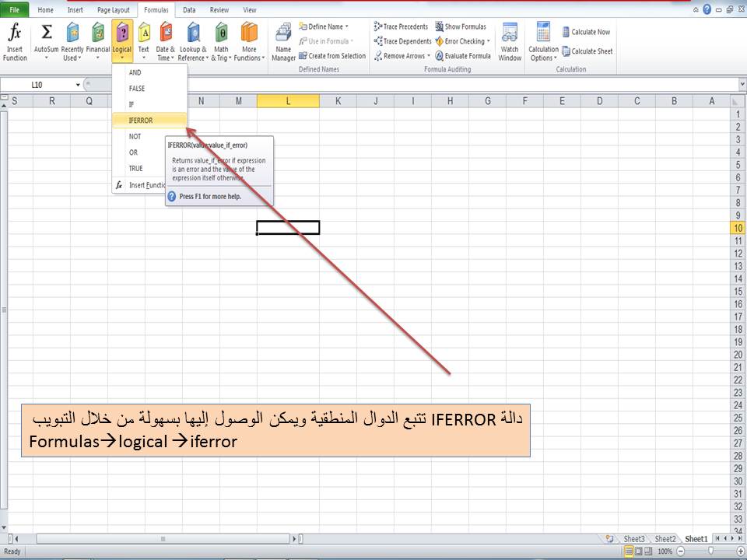This screenshot has width=747, height=560.
Task: Open the Name Manager
Action: 283,42
